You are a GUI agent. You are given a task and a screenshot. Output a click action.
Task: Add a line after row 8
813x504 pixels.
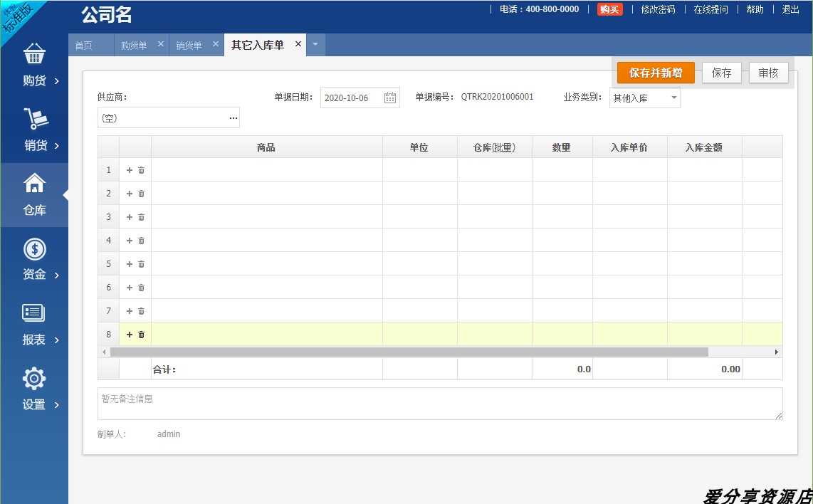130,335
